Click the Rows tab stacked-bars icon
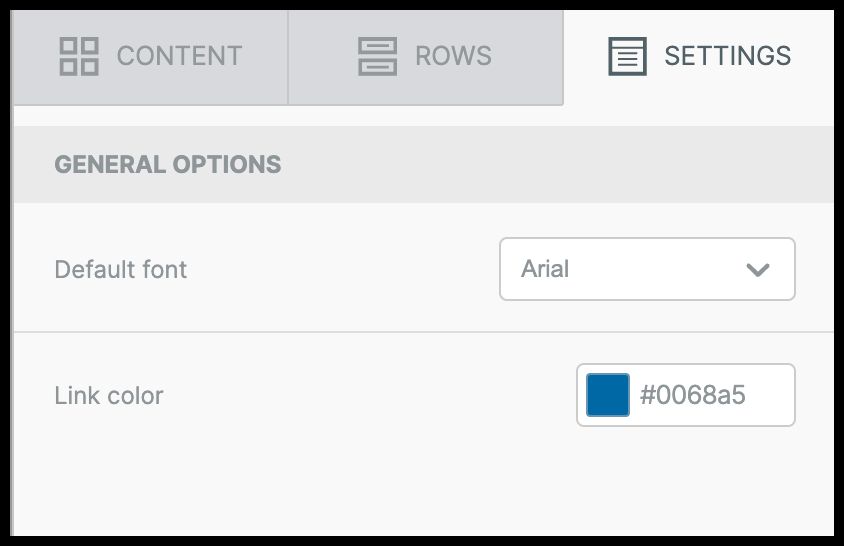The width and height of the screenshot is (844, 546). point(377,56)
